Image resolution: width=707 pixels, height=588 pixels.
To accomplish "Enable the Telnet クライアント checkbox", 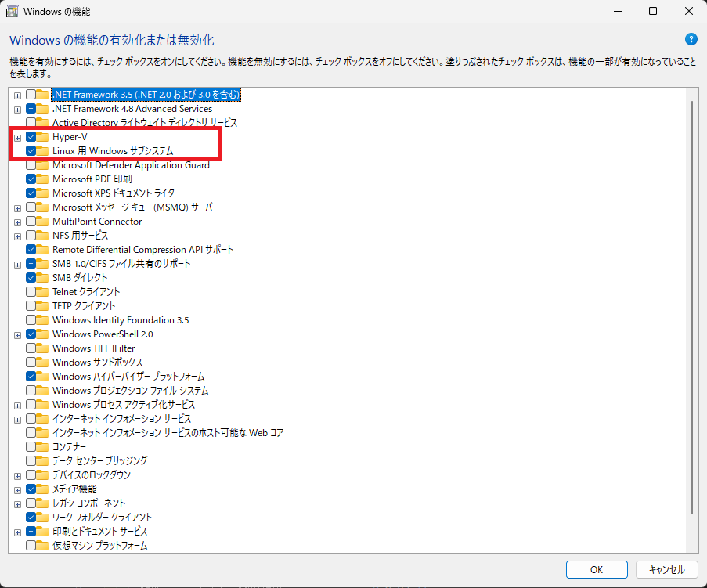I will pos(31,292).
